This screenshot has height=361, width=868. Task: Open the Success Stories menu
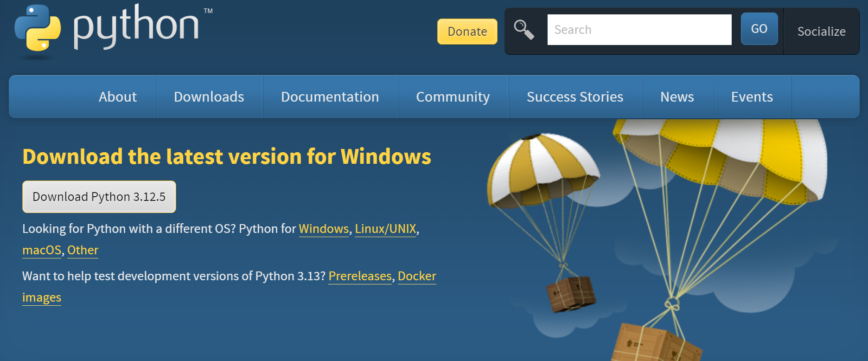pyautogui.click(x=575, y=97)
